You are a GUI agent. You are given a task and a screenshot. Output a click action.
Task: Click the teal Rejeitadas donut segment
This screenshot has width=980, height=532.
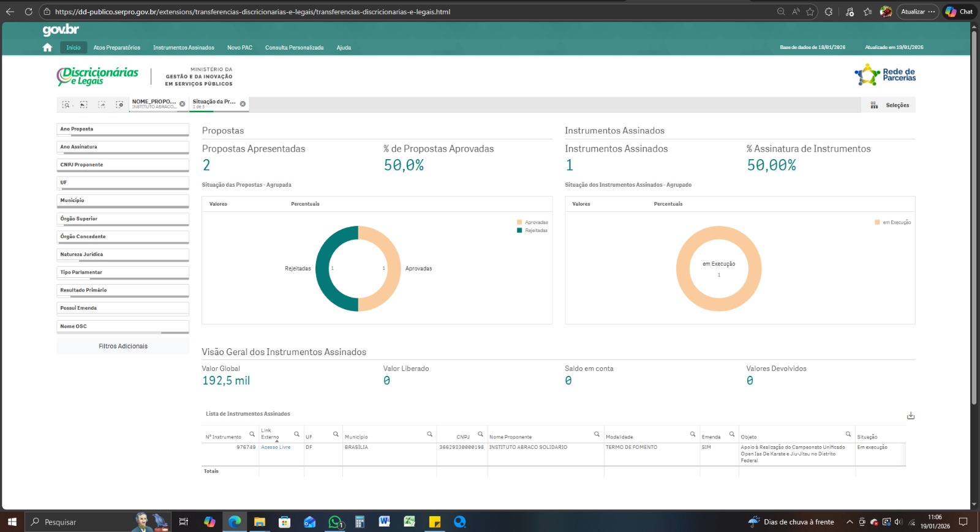click(323, 269)
